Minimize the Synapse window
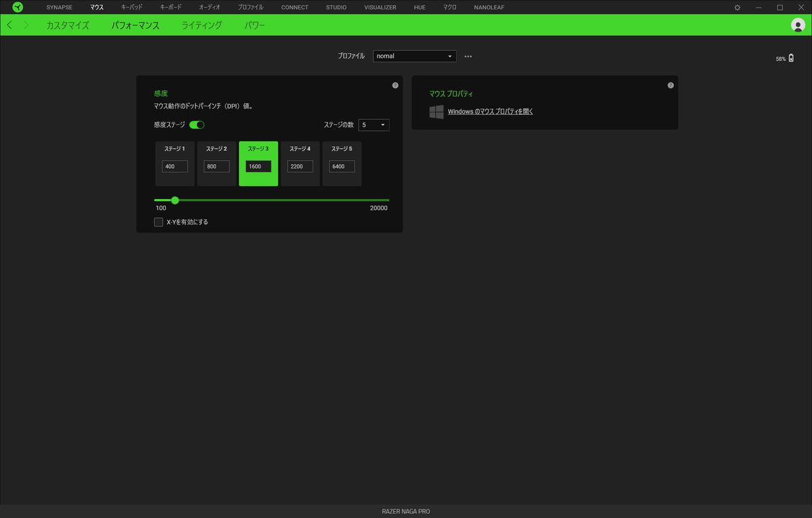 [759, 7]
